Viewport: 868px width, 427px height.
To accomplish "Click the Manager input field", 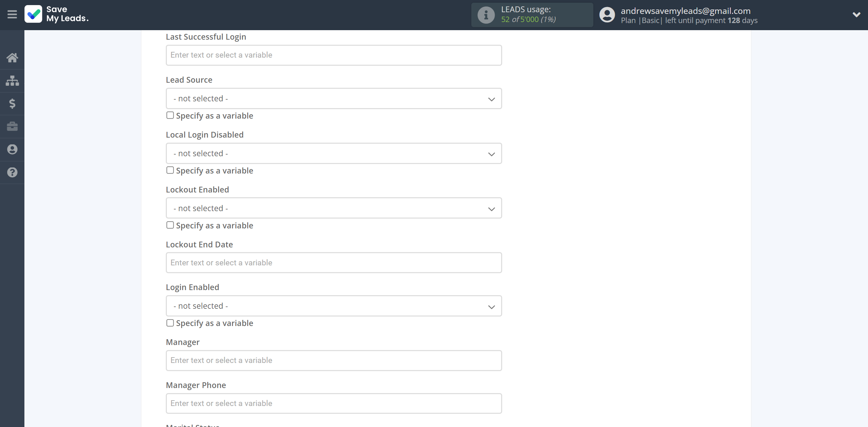I will 334,360.
